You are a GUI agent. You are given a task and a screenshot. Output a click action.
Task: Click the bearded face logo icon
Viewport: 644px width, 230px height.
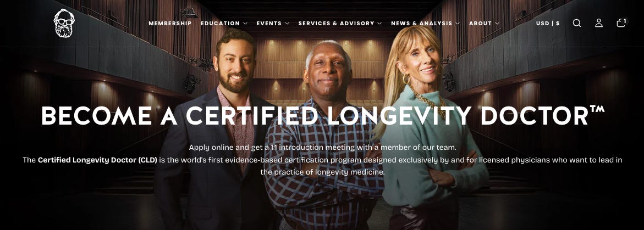click(x=64, y=23)
